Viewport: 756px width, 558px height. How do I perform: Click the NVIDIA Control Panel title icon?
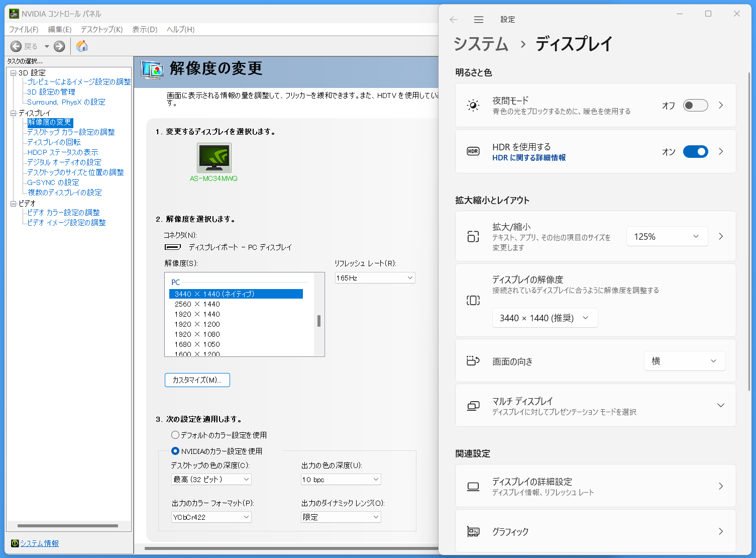pyautogui.click(x=14, y=14)
